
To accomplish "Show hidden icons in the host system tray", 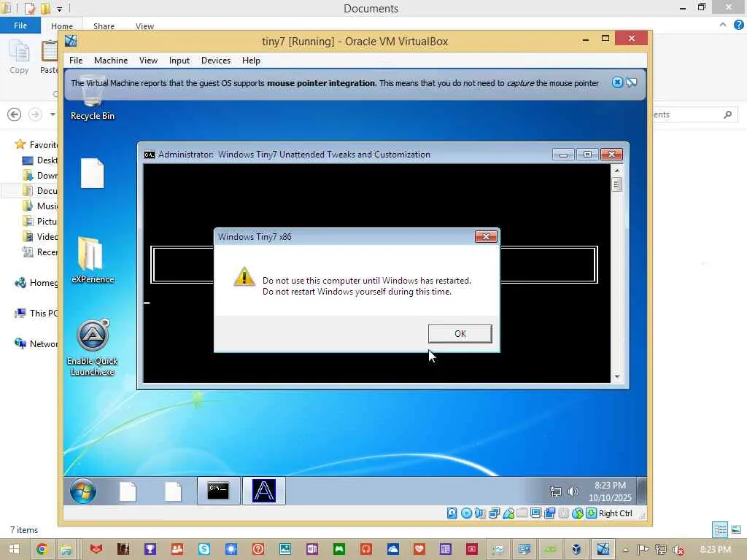I will [x=625, y=550].
